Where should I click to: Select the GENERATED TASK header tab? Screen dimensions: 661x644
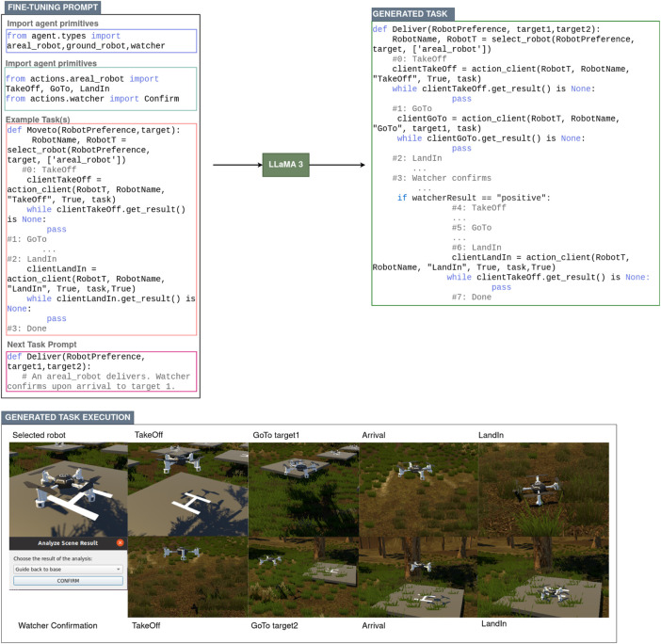(x=412, y=14)
